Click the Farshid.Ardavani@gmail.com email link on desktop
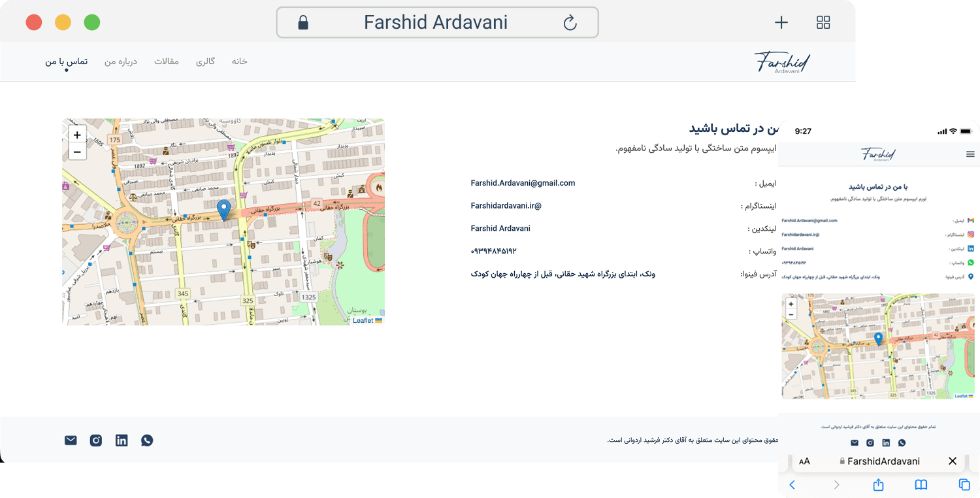This screenshot has height=498, width=980. [523, 183]
